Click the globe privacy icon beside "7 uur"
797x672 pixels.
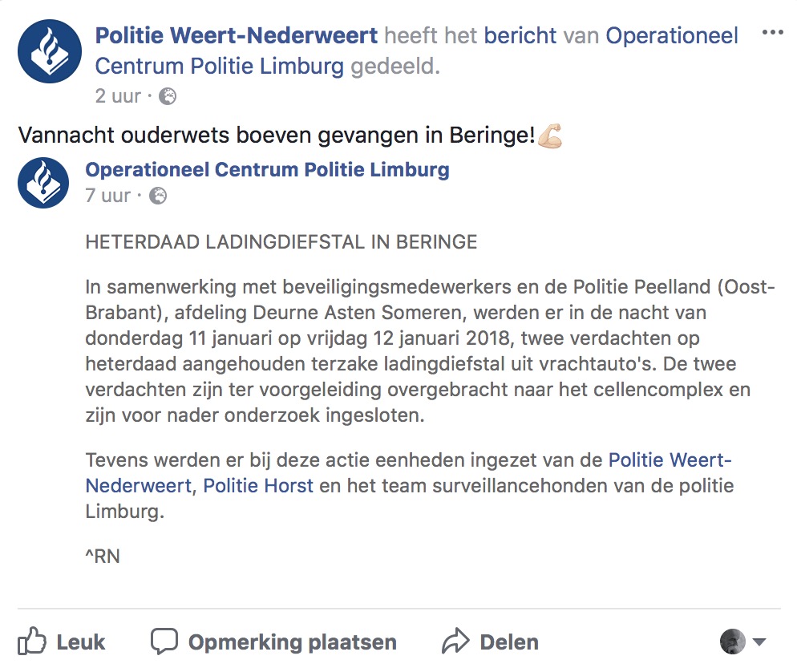coord(159,196)
